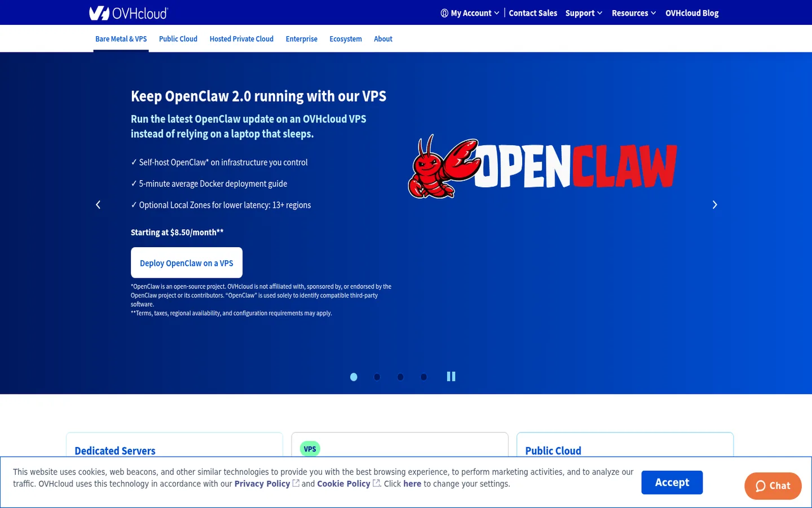The height and width of the screenshot is (508, 812).
Task: Click the carousel headline 'Keep OpenClaw 2.0 running'
Action: pyautogui.click(x=258, y=97)
